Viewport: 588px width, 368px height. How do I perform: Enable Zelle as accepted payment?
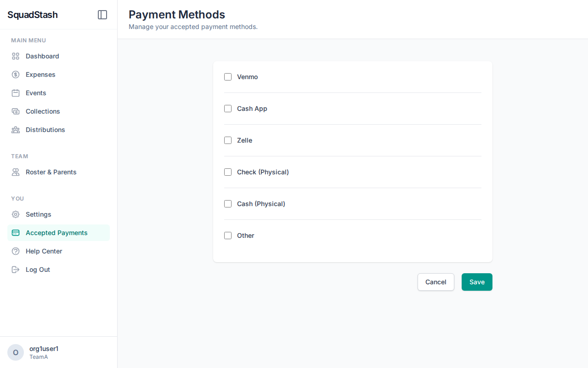(x=228, y=140)
